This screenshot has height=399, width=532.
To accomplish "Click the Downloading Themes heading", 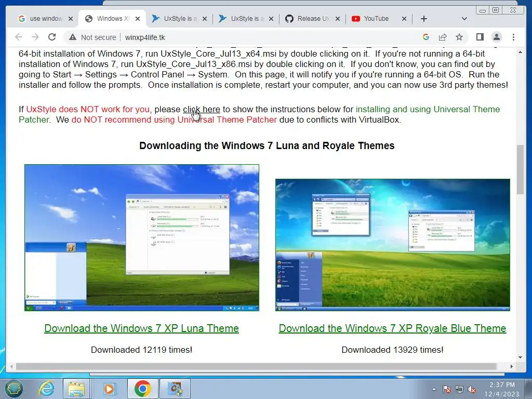I will pos(267,145).
